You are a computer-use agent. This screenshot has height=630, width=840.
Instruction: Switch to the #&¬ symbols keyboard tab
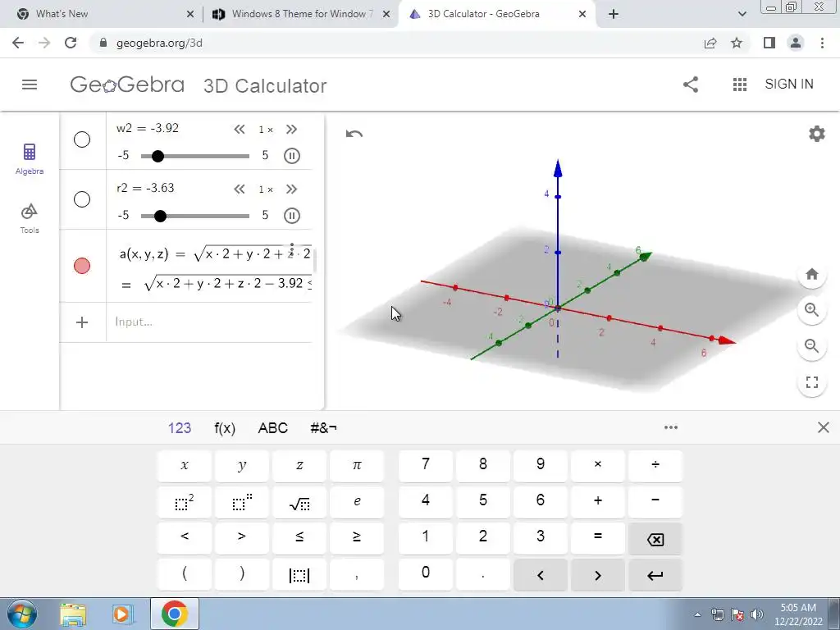point(323,428)
